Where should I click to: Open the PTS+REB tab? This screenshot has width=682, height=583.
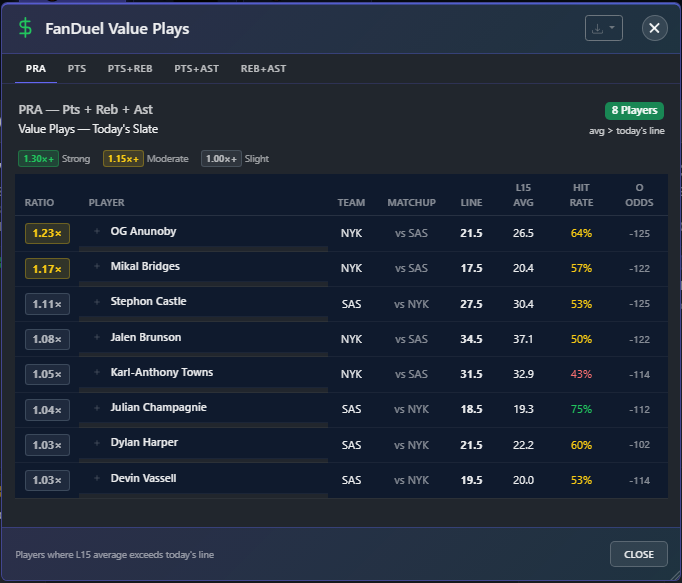tap(130, 69)
